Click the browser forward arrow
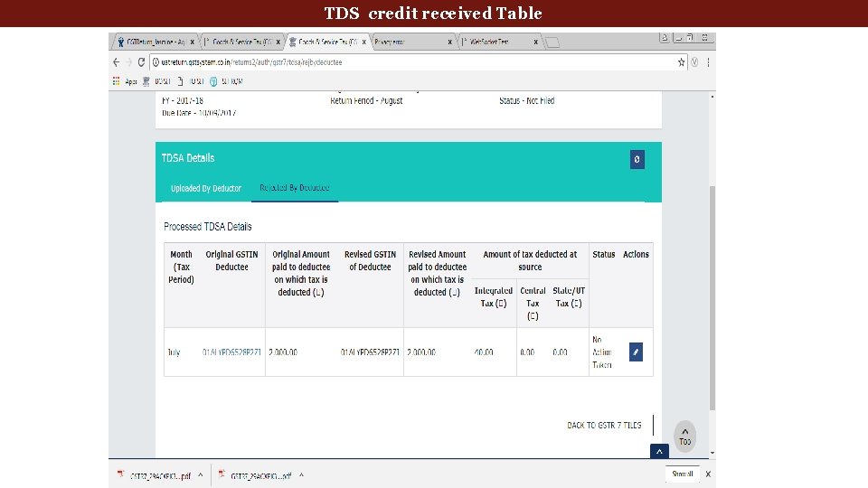 129,62
